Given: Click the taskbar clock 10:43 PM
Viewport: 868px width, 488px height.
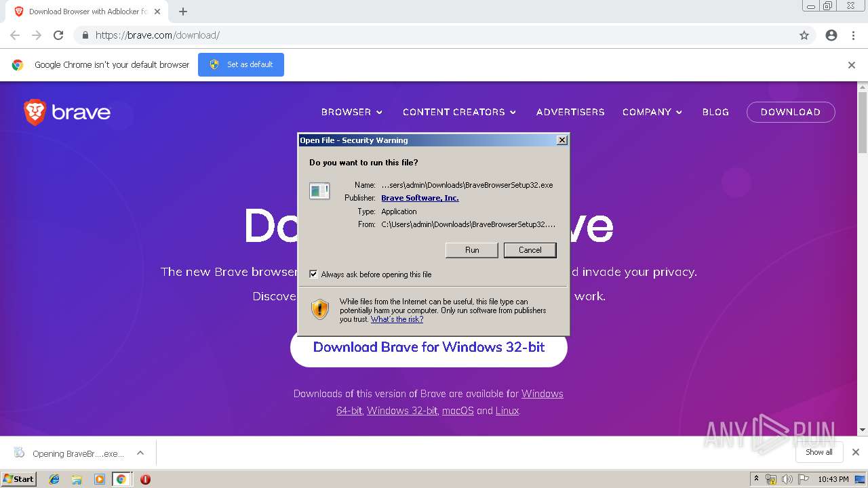Looking at the screenshot, I should point(833,479).
